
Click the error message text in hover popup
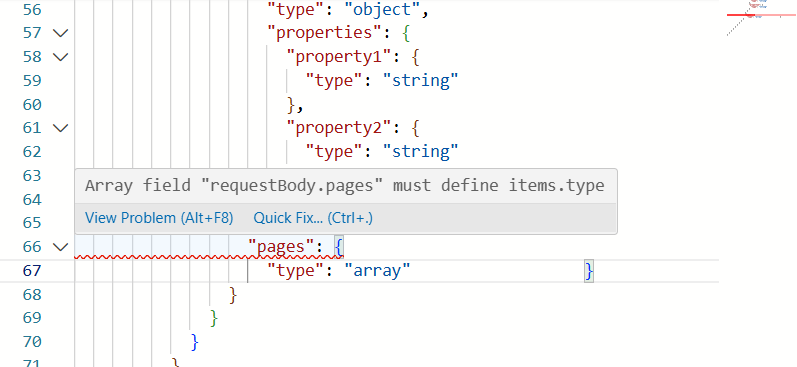click(345, 186)
